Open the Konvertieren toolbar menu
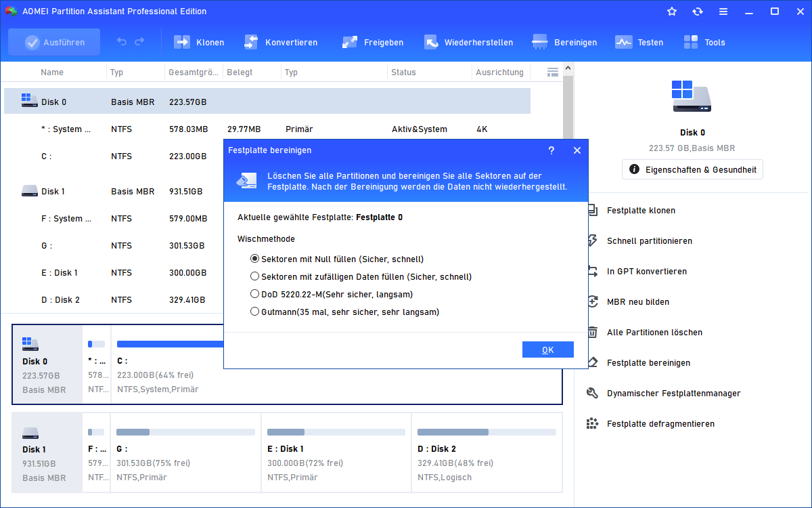Viewport: 812px width, 508px height. point(281,42)
